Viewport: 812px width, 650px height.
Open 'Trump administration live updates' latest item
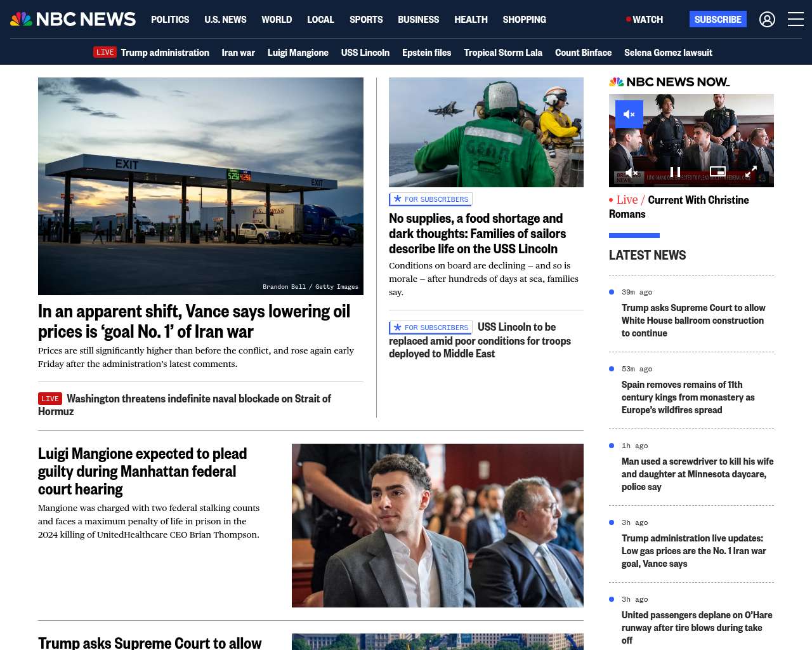[694, 551]
